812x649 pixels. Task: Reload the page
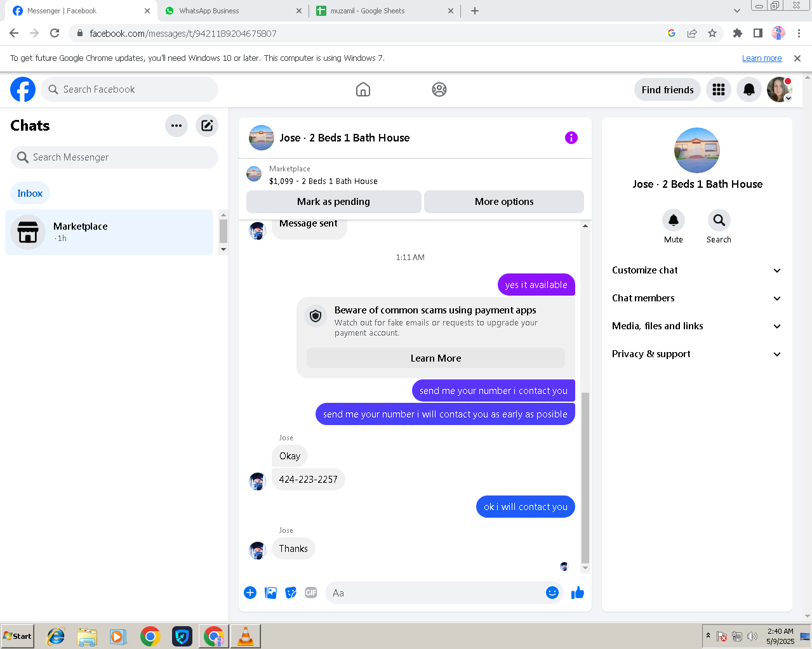(55, 33)
